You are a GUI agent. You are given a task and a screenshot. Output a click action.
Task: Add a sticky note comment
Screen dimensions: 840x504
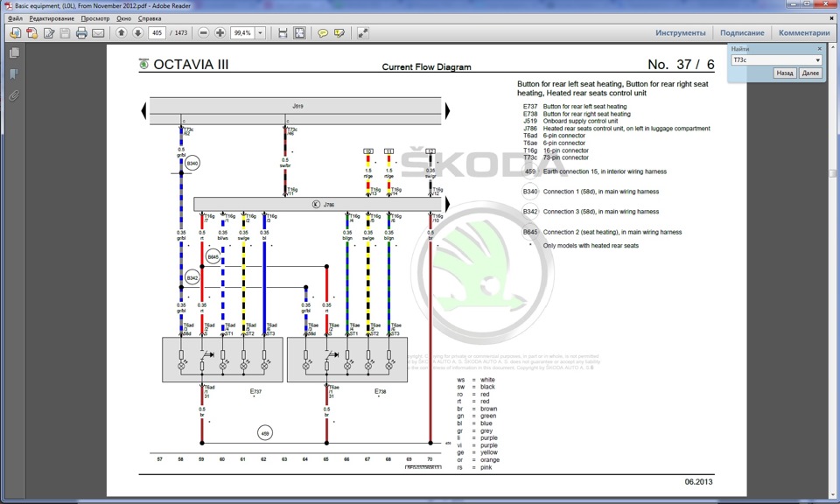(x=323, y=33)
